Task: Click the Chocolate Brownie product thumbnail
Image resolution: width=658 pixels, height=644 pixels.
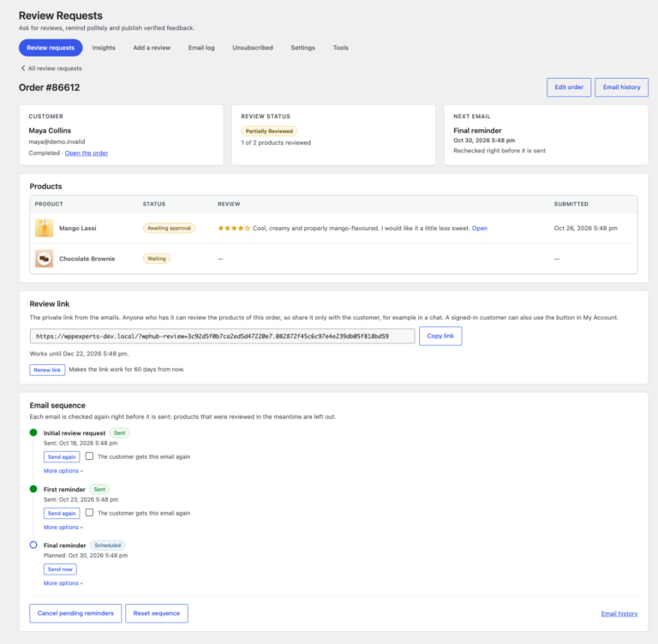Action: coord(44,259)
